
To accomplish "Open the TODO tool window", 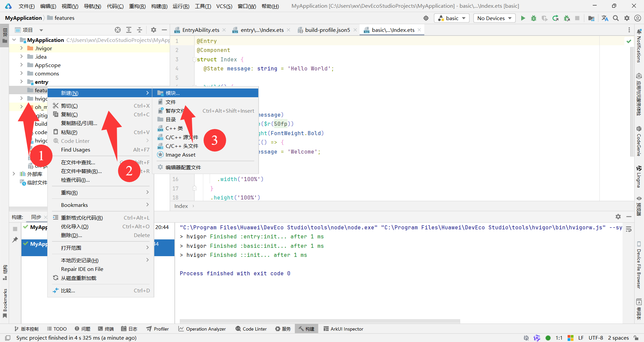I will click(57, 329).
